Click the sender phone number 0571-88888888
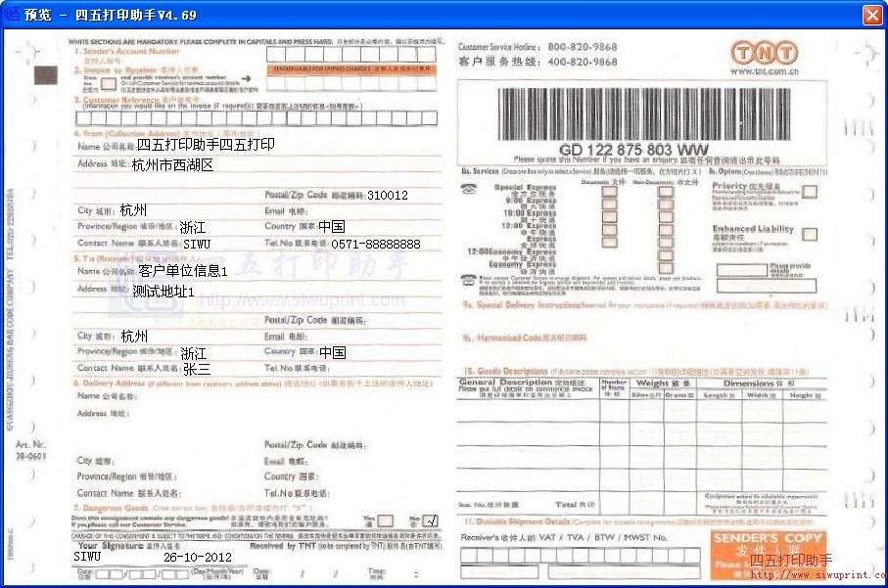 point(376,244)
